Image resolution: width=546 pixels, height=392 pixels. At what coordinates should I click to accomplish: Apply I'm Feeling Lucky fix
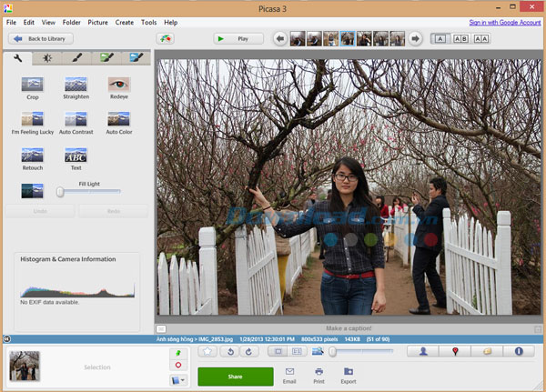click(x=33, y=120)
